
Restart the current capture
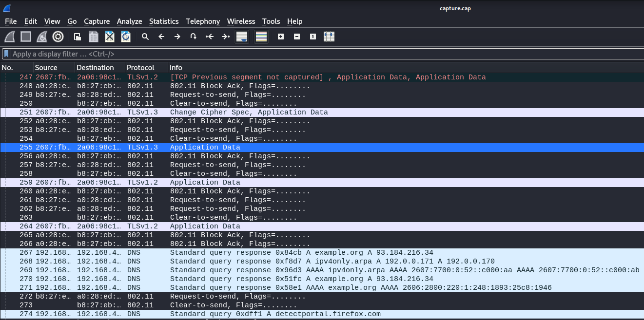[x=42, y=37]
